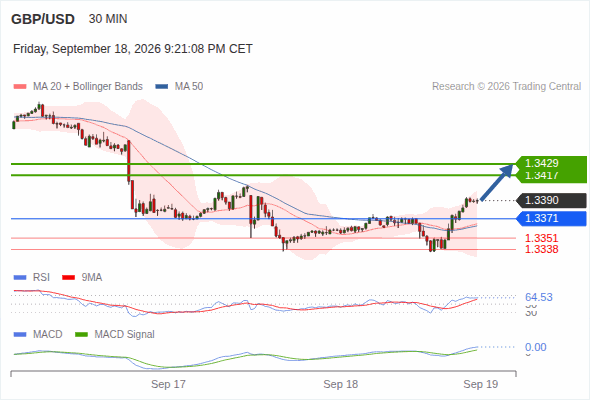Viewport: 590px width, 400px height.
Task: Click the MACD Signal green legend marker
Action: pyautogui.click(x=82, y=335)
